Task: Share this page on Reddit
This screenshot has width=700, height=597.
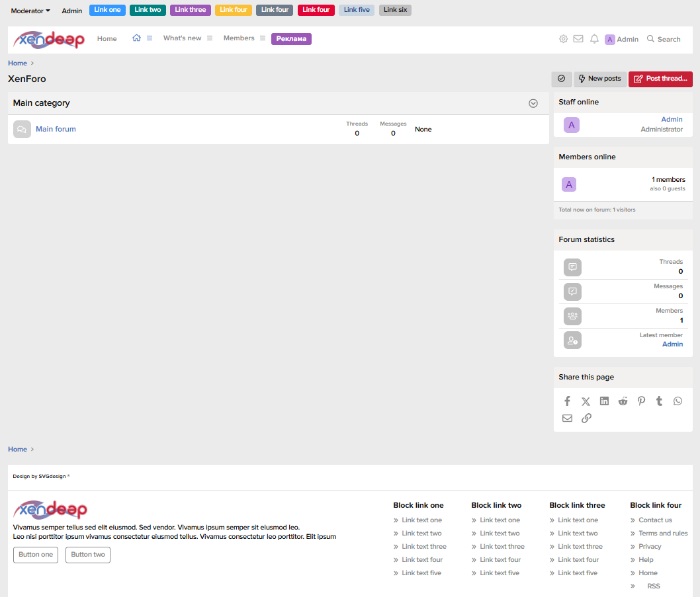Action: (x=623, y=401)
